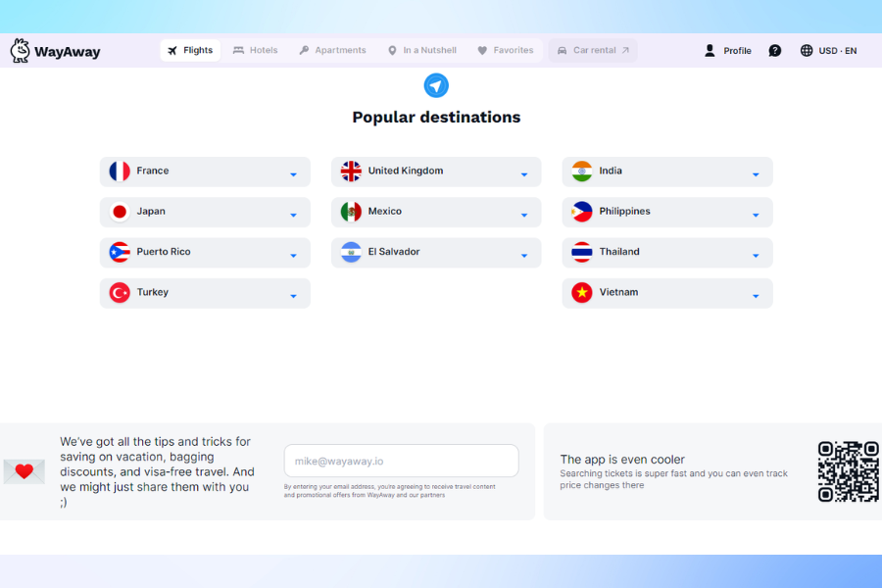Image resolution: width=882 pixels, height=588 pixels.
Task: Click the email address input field
Action: [401, 461]
